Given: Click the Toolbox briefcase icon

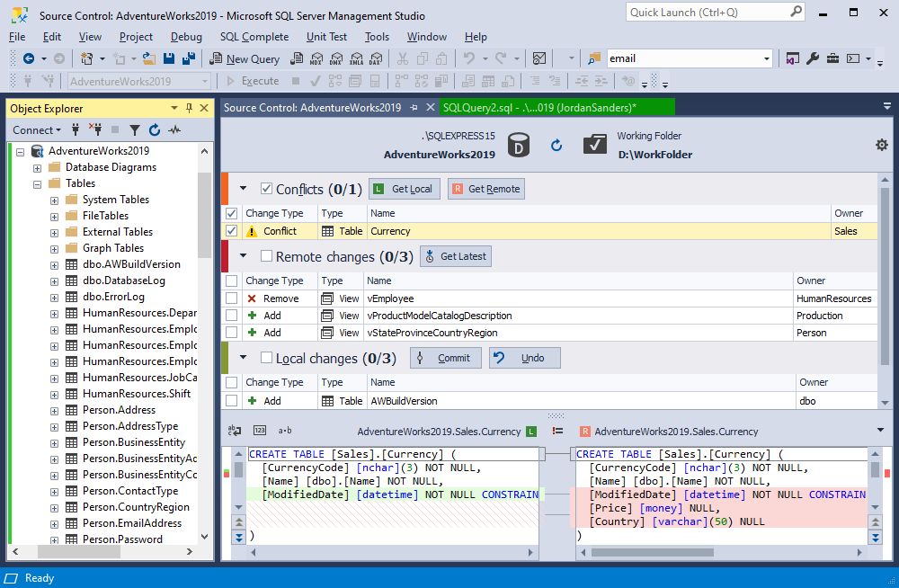Looking at the screenshot, I should click(832, 58).
